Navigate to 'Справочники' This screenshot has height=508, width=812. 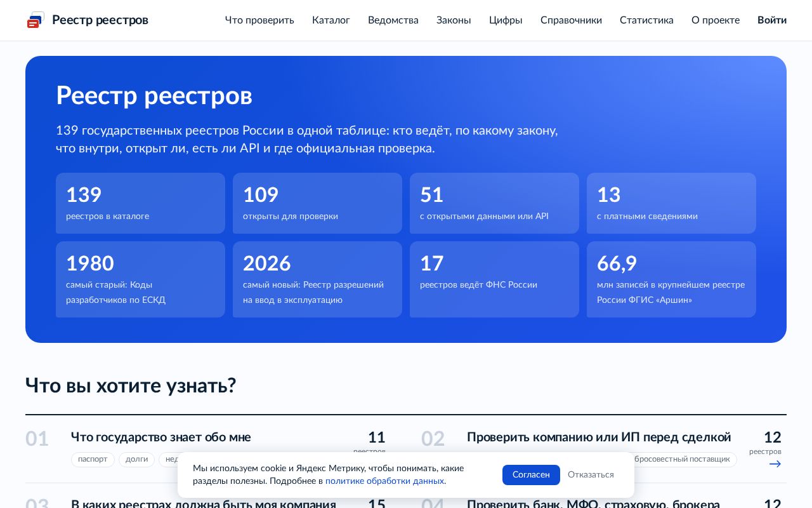571,20
